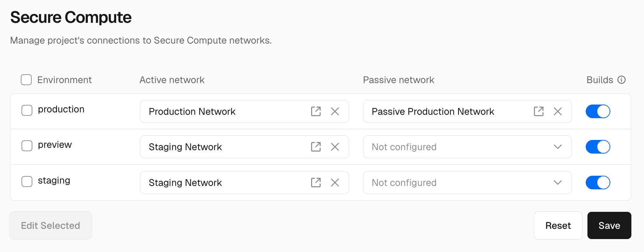
Task: Remove the Passive Production Network assignment
Action: click(x=558, y=111)
